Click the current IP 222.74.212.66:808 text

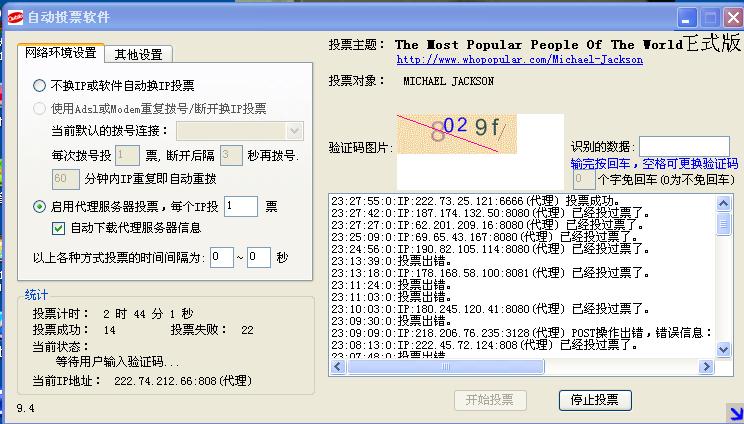[x=183, y=381]
